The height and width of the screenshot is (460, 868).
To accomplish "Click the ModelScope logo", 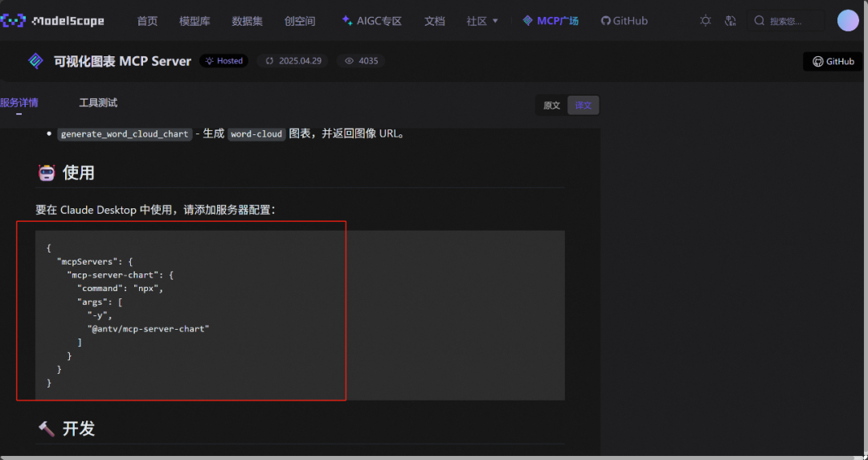I will point(52,21).
